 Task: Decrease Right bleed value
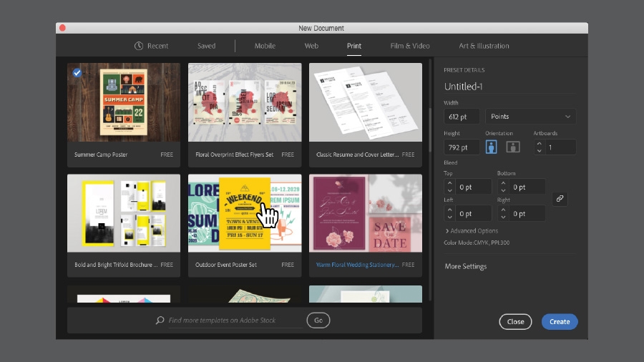(503, 217)
